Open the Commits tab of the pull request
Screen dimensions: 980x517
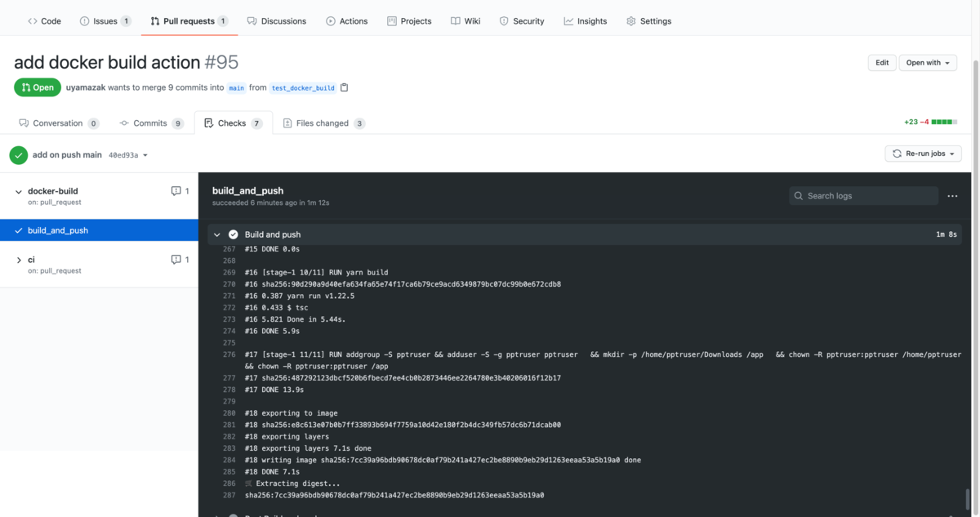click(151, 123)
